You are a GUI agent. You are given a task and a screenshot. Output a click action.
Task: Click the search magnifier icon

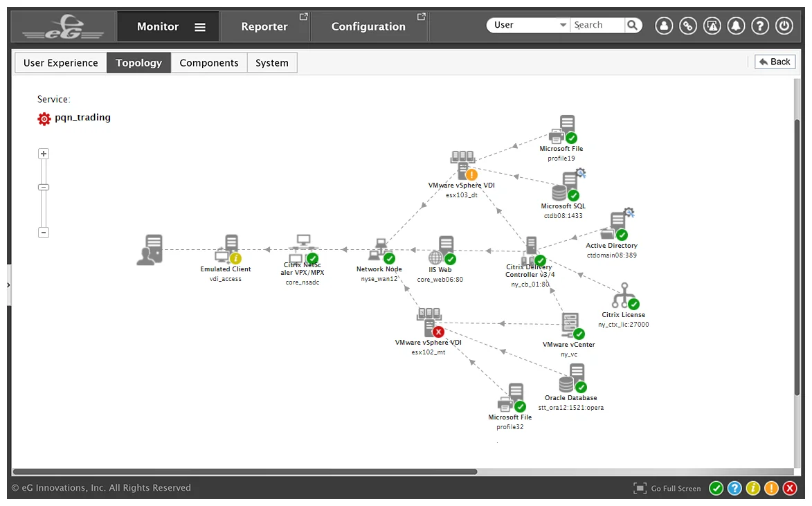coord(632,25)
